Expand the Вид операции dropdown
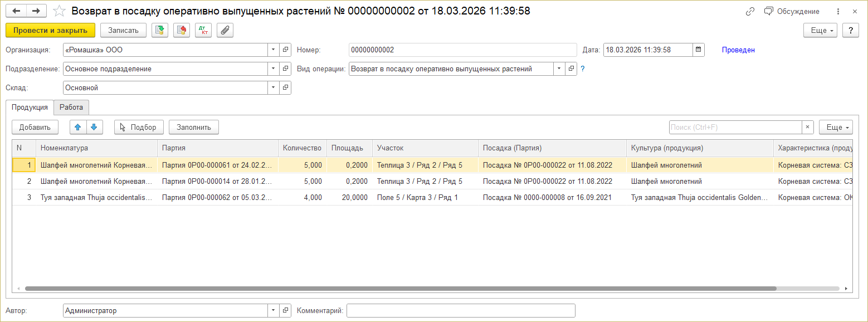Viewport: 868px width, 322px height. point(559,69)
